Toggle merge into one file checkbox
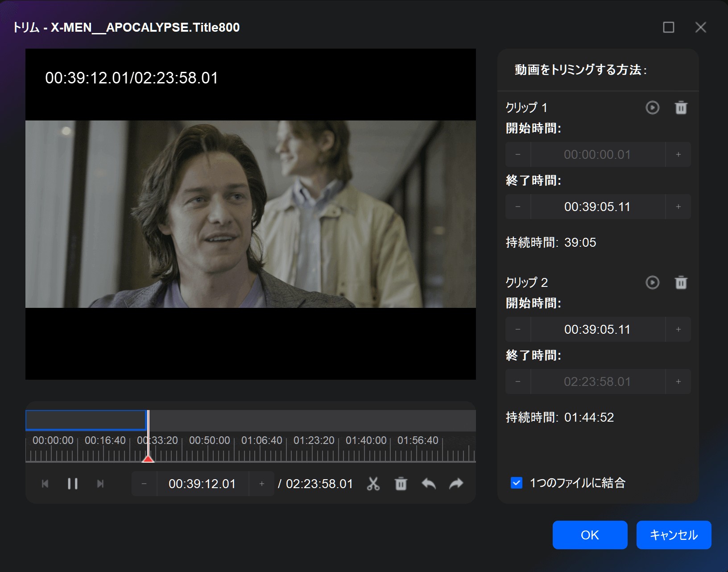This screenshot has width=728, height=572. 516,483
